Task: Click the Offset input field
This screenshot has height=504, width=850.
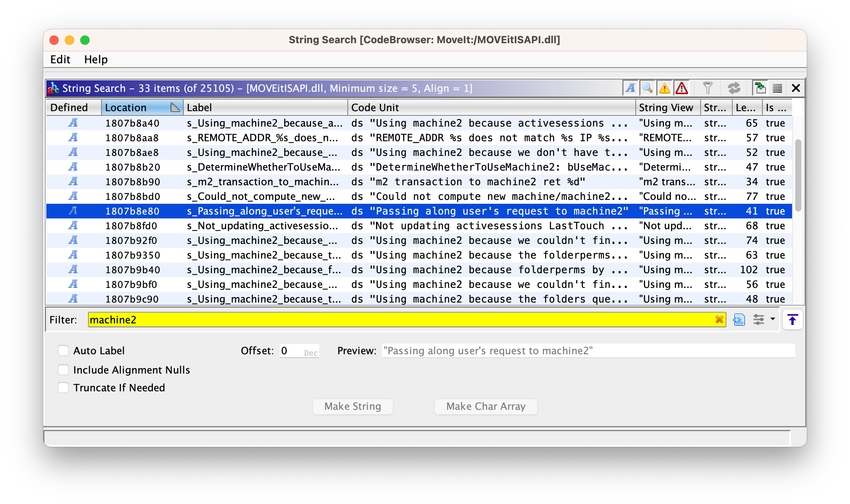Action: 300,351
